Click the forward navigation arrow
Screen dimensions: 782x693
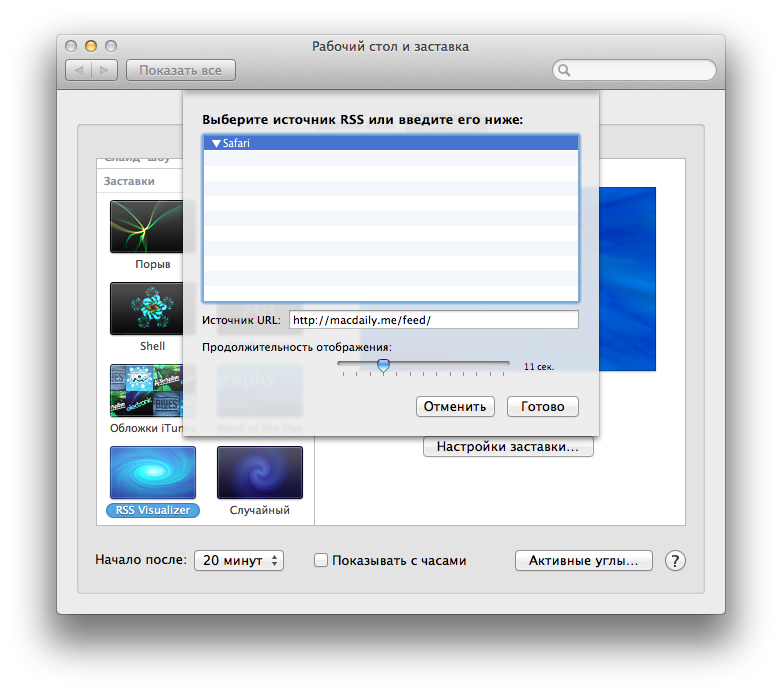(x=104, y=70)
